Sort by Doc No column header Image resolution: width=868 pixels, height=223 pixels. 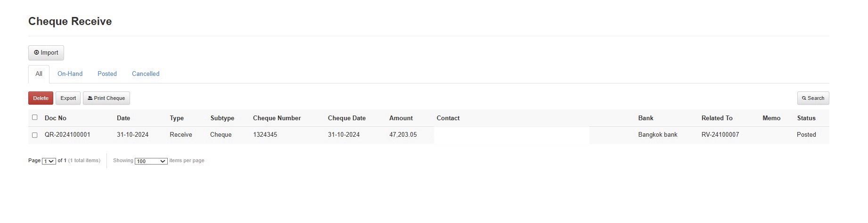(x=55, y=118)
